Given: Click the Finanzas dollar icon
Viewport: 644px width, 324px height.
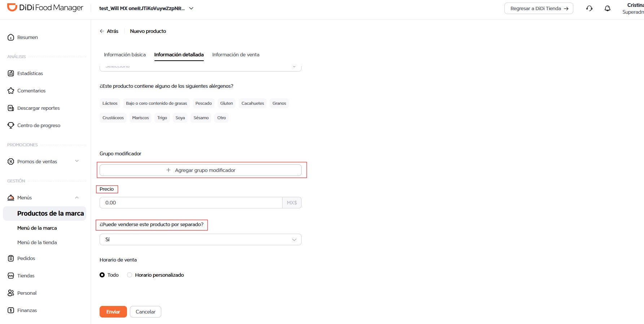Looking at the screenshot, I should click(11, 310).
